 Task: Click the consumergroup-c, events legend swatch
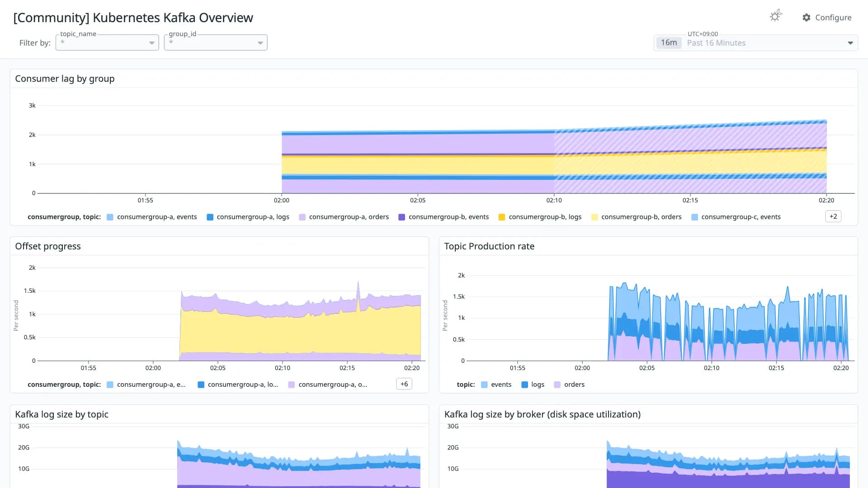coord(694,217)
